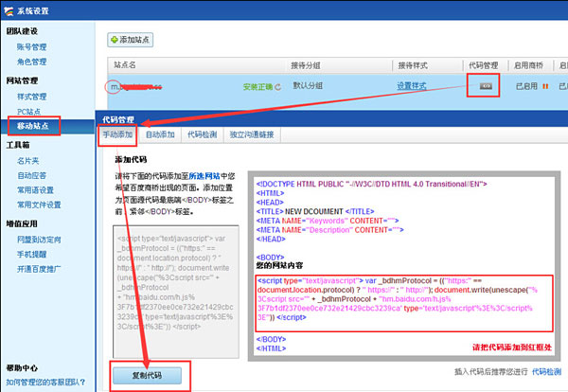
Task: Open the 设置样式 link
Action: pyautogui.click(x=412, y=86)
